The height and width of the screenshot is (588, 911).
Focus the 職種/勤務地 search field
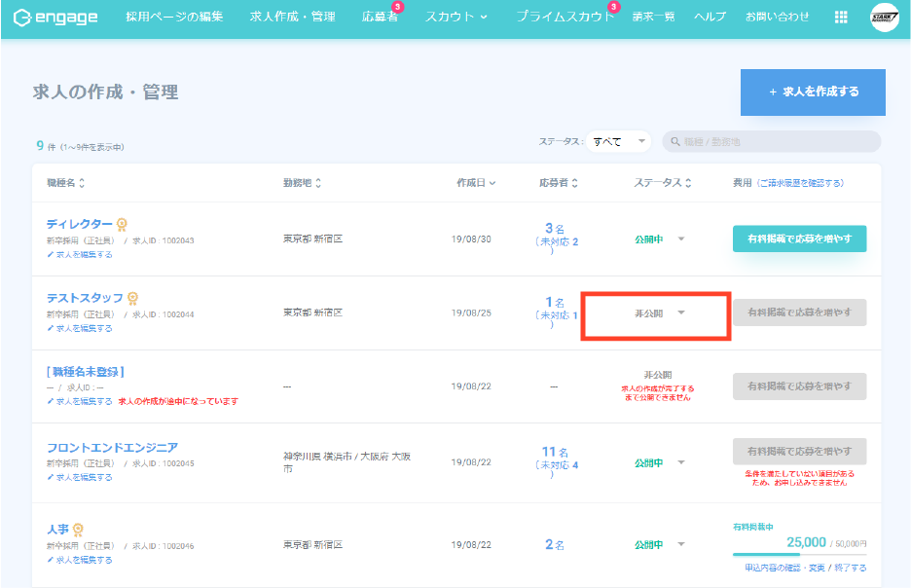coord(772,142)
